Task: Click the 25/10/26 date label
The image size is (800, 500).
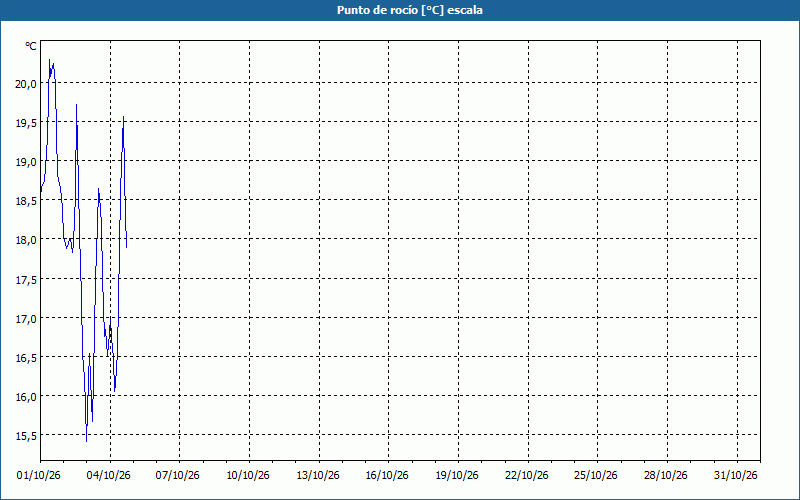Action: (x=596, y=476)
